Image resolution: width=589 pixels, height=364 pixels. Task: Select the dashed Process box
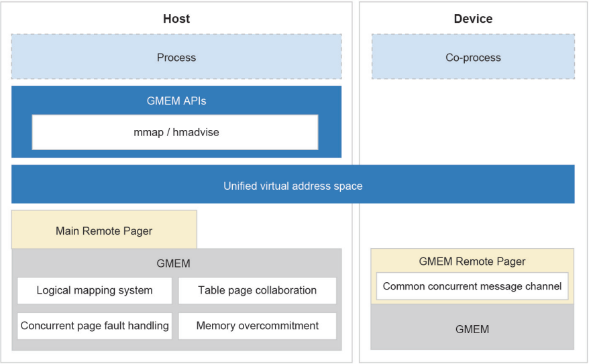tap(176, 58)
